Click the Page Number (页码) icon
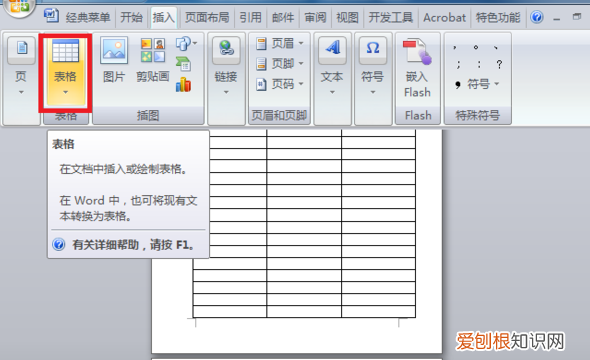The image size is (590, 360). pos(262,84)
